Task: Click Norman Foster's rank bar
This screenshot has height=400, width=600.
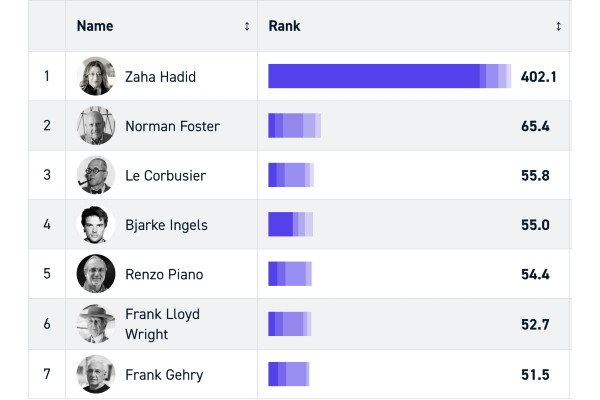Action: (294, 126)
